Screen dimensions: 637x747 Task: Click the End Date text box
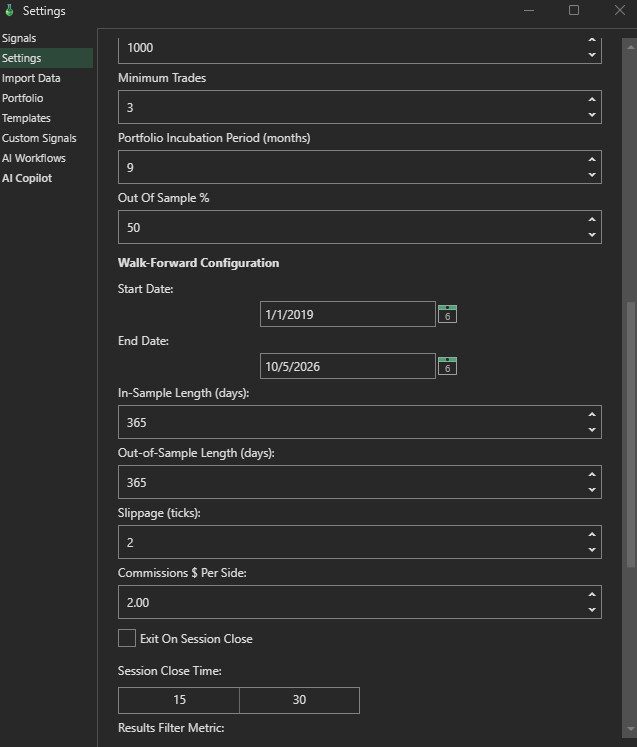(348, 366)
